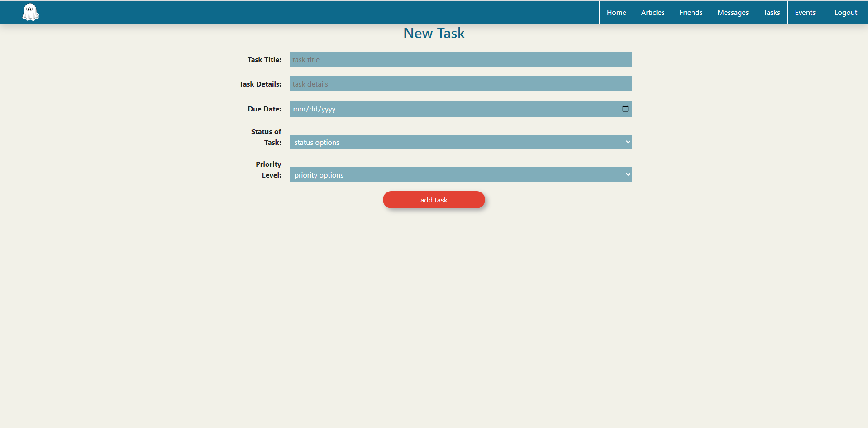Click the ghost logo icon
This screenshot has width=868, height=428.
coord(30,12)
